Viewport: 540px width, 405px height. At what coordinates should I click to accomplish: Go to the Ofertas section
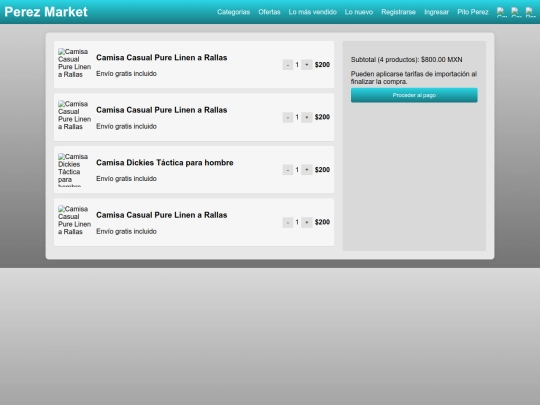[269, 12]
